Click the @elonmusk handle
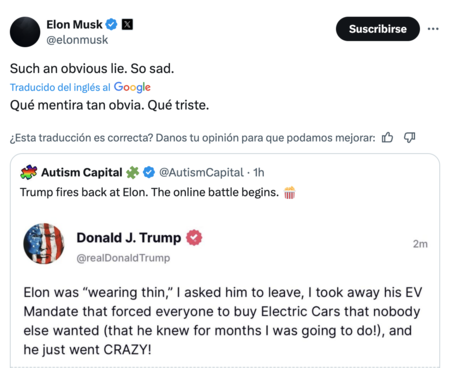This screenshot has width=450, height=368. [x=77, y=40]
